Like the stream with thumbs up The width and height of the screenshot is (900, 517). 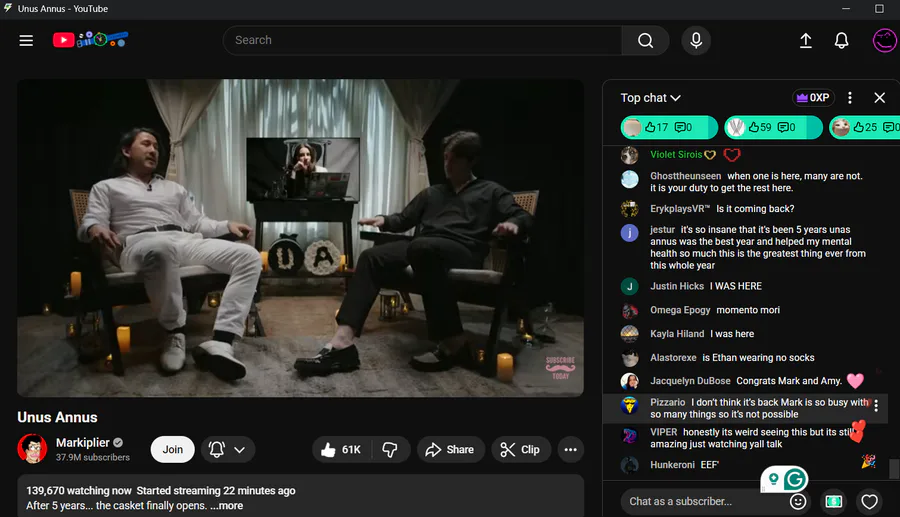pyautogui.click(x=342, y=449)
